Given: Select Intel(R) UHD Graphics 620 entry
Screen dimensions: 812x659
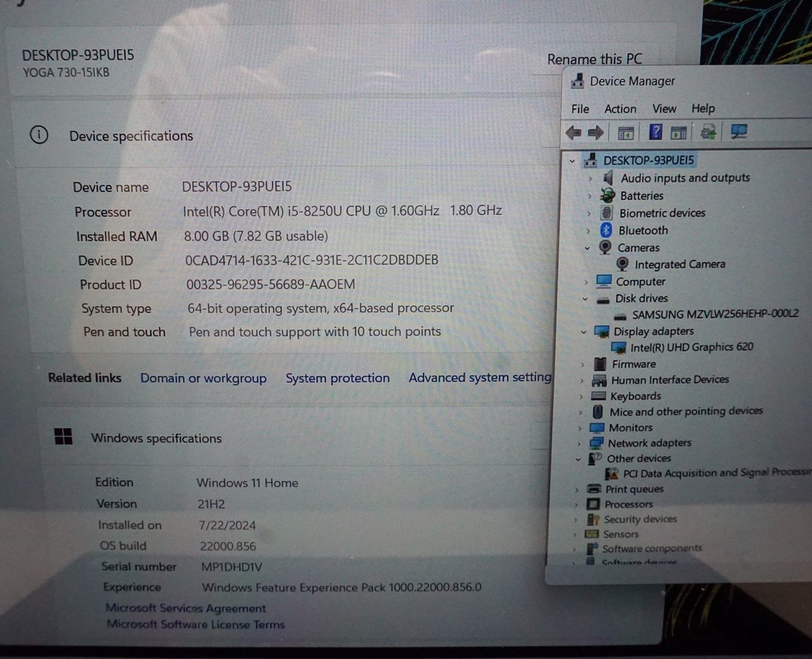Looking at the screenshot, I should click(x=692, y=347).
